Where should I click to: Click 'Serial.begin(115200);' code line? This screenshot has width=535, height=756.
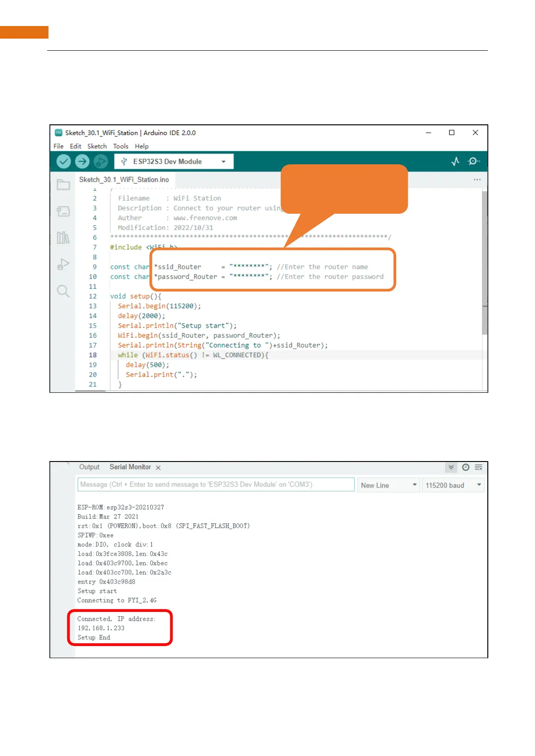point(159,306)
